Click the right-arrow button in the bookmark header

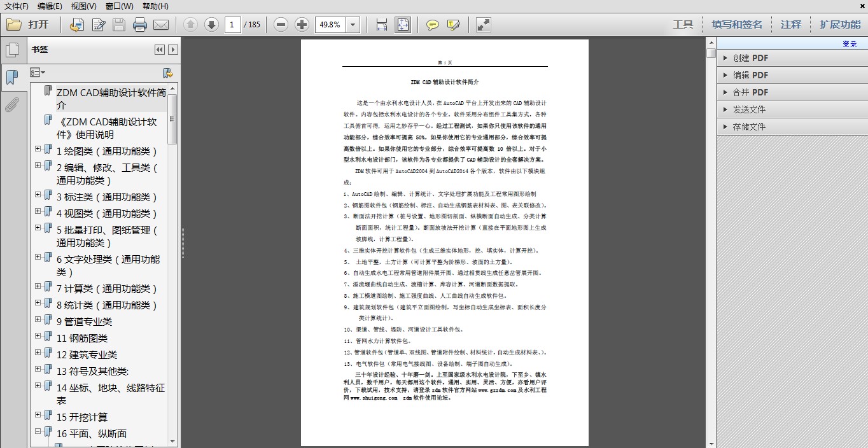(172, 50)
